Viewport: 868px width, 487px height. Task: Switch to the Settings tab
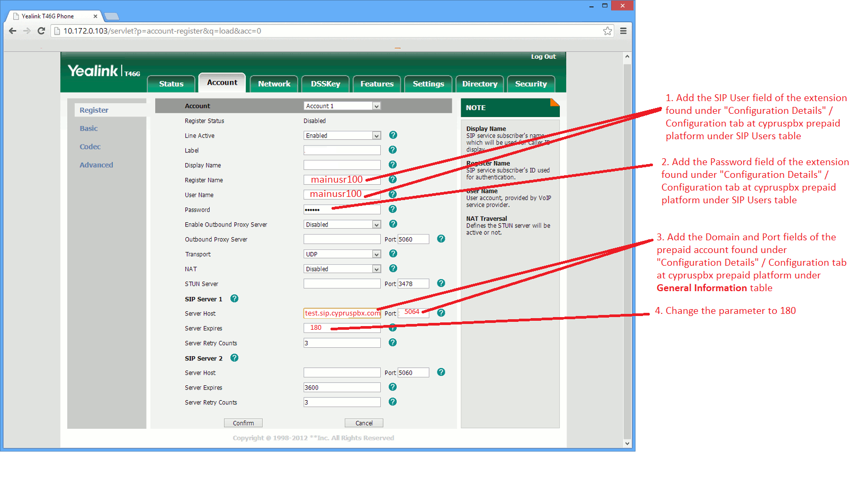click(x=428, y=84)
